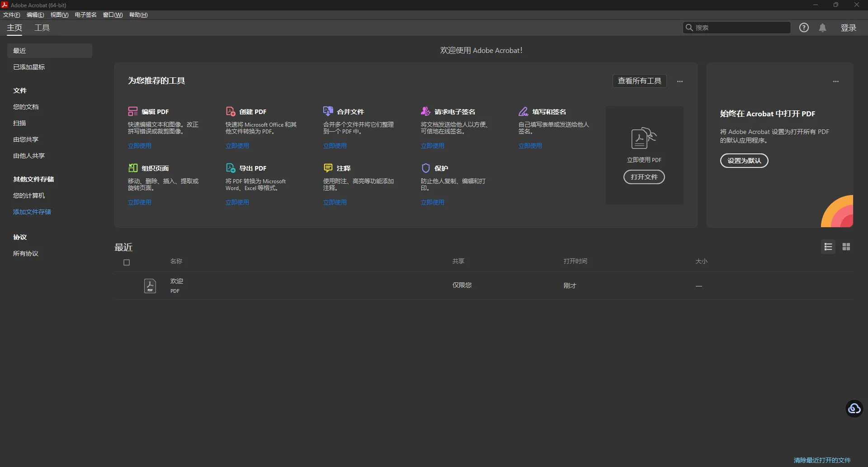The width and height of the screenshot is (868, 467).
Task: Click 立即使用 under 请求电子签名
Action: [x=433, y=146]
